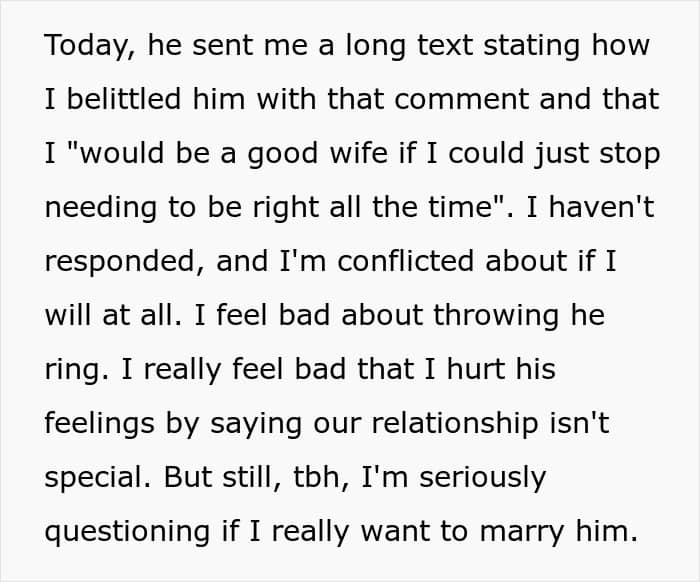This screenshot has height=582, width=700.
Task: Click the word "belittled"
Action: [124, 99]
